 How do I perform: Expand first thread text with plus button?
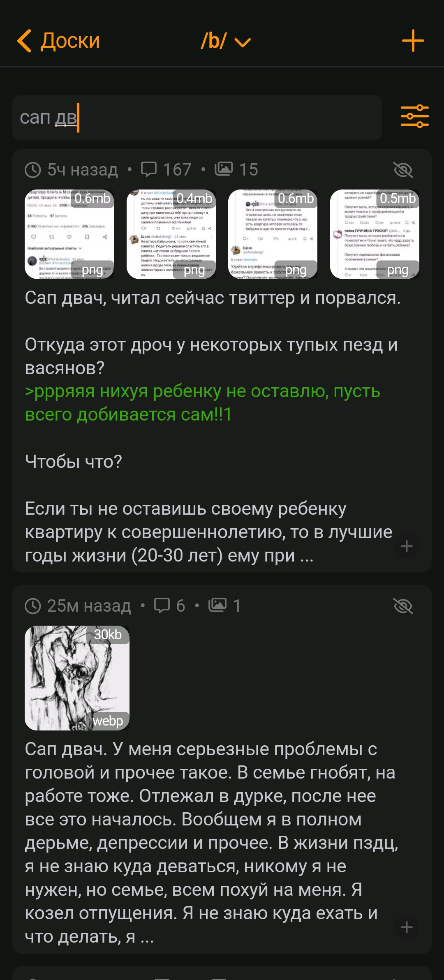(x=407, y=546)
